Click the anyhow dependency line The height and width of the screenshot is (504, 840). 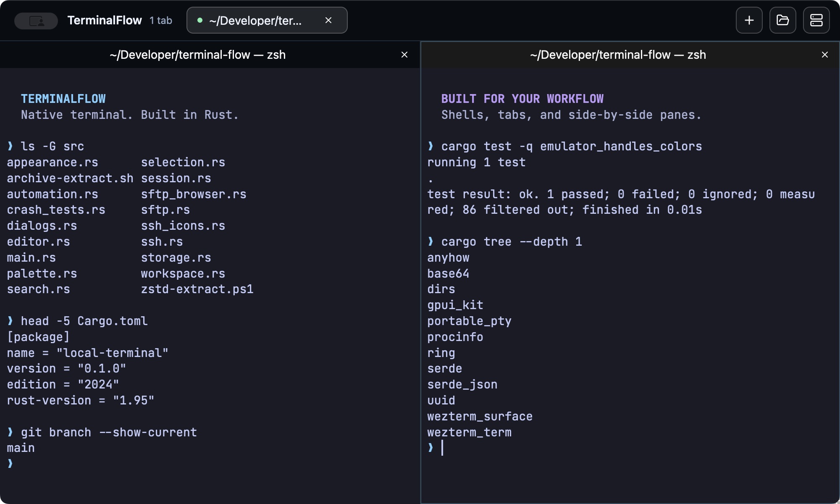[x=448, y=257]
